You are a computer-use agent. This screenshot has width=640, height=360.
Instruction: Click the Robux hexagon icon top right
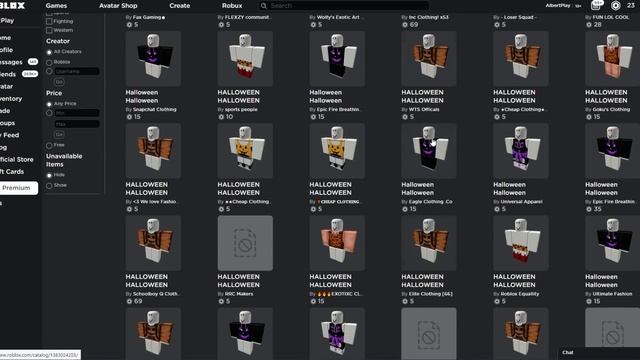pos(616,5)
